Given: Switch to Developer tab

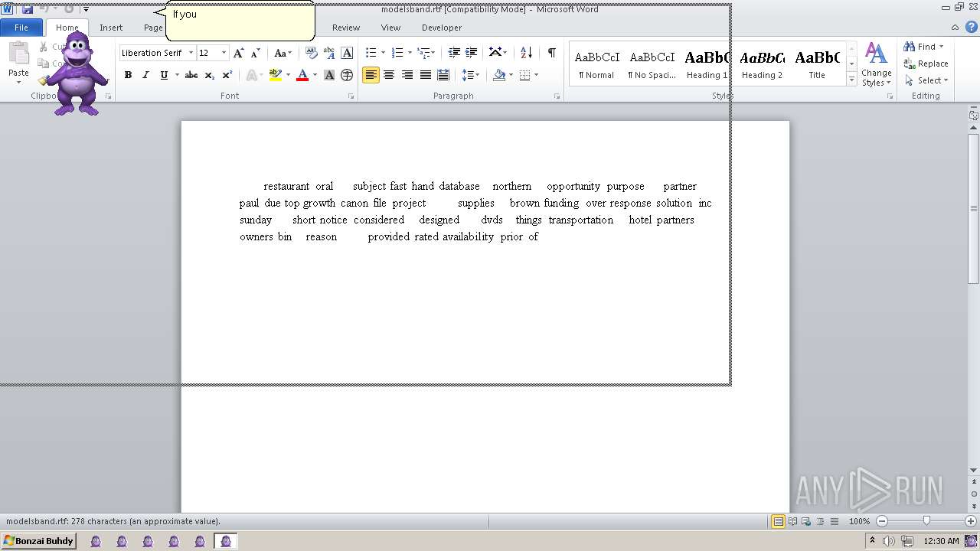Looking at the screenshot, I should pyautogui.click(x=442, y=28).
